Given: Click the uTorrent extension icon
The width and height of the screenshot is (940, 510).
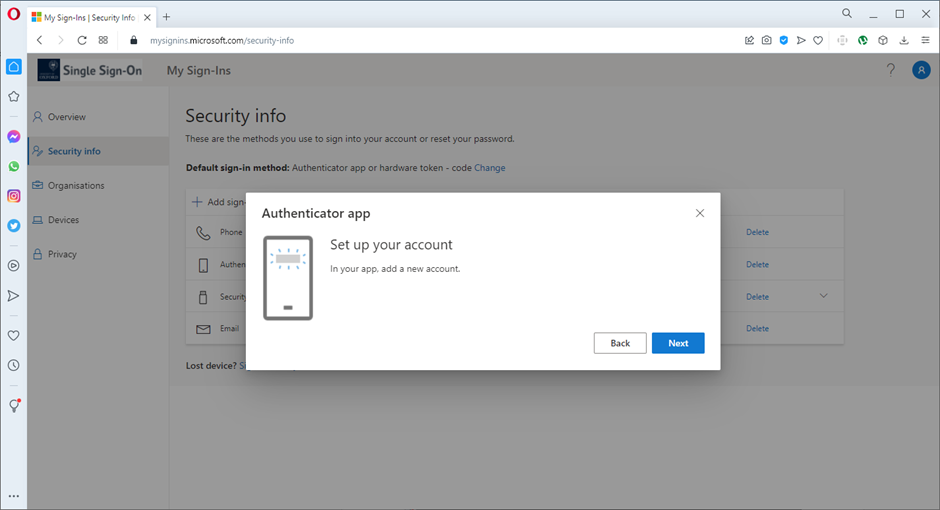Looking at the screenshot, I should 863,40.
